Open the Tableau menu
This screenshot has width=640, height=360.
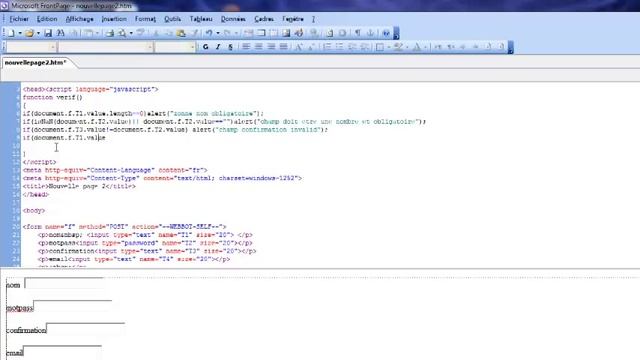coord(201,19)
